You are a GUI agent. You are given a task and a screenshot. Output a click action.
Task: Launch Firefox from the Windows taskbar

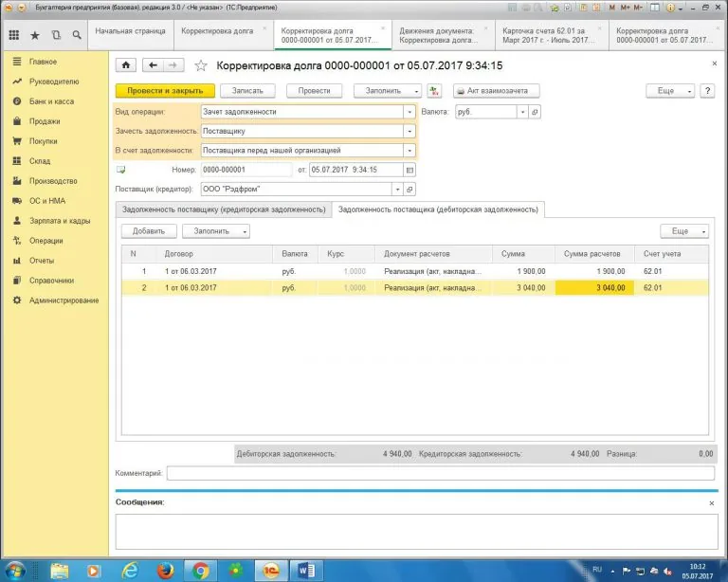click(x=164, y=571)
